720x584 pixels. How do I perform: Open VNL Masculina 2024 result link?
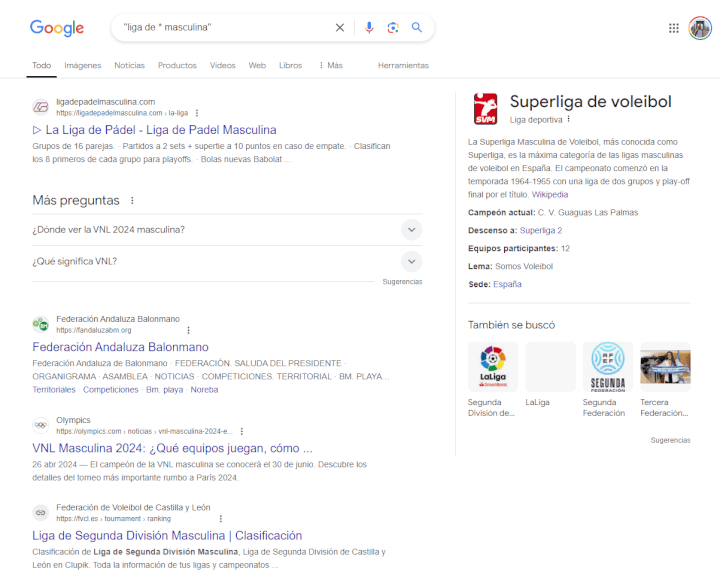(x=172, y=448)
